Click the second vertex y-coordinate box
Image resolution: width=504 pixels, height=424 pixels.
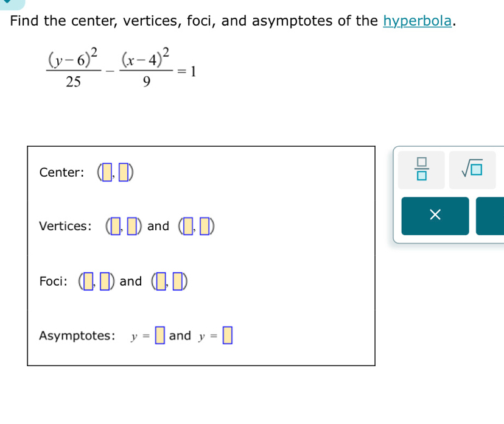point(206,227)
